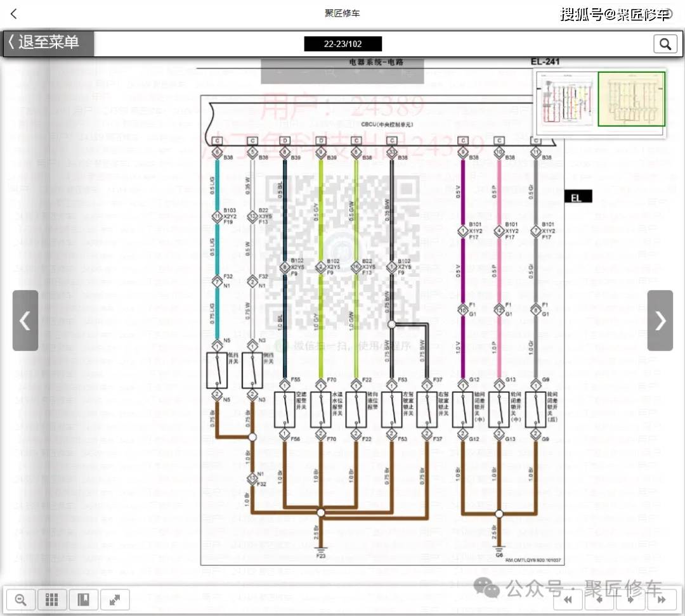Click the B103 connector label

(x=230, y=210)
